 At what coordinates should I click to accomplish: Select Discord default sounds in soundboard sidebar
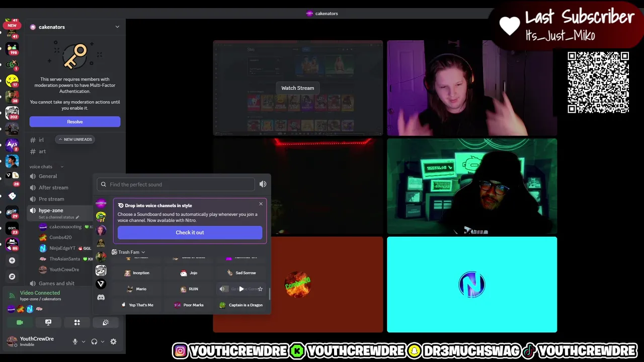pos(101,297)
